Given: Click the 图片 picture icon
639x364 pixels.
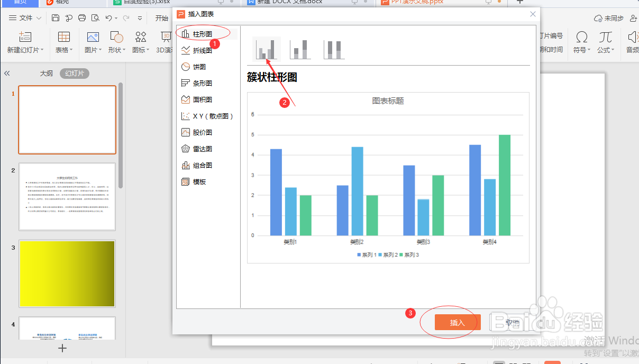Looking at the screenshot, I should pos(93,37).
